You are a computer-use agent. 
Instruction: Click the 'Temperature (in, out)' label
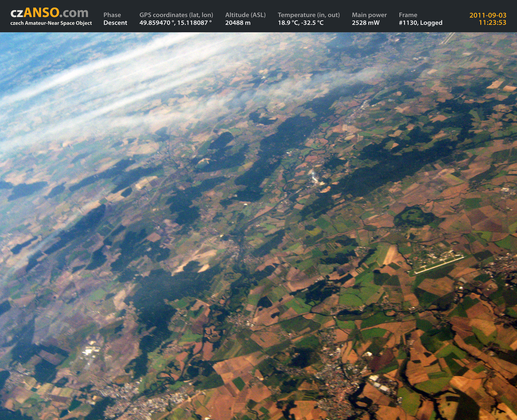click(x=309, y=15)
